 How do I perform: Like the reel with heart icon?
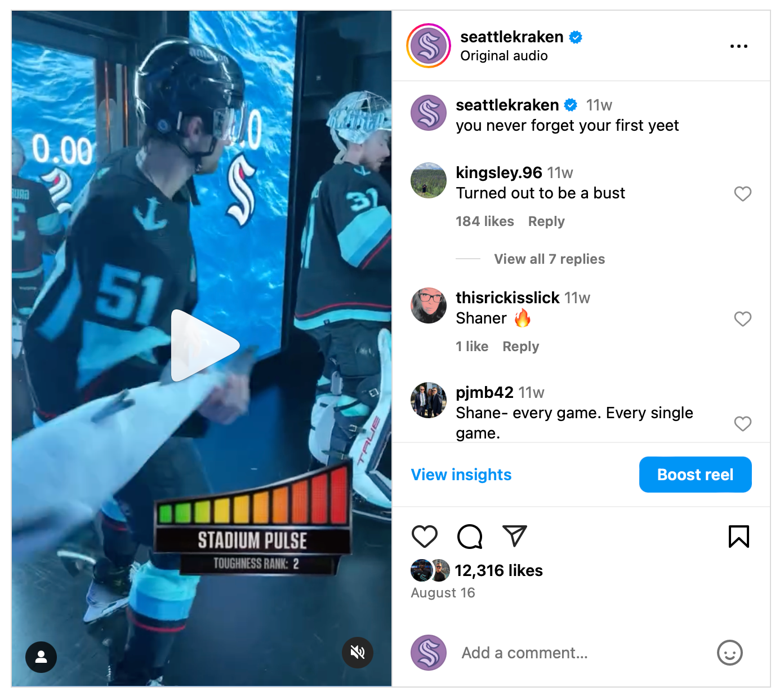click(425, 537)
